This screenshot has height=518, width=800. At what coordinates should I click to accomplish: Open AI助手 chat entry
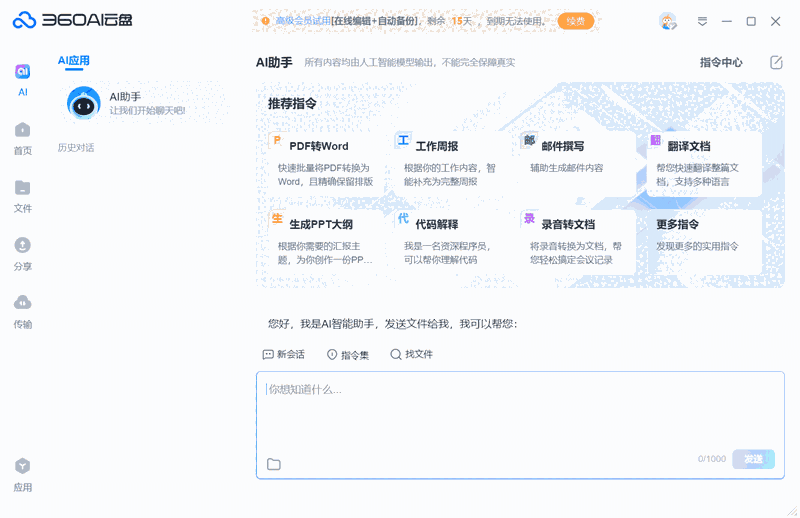(145, 103)
